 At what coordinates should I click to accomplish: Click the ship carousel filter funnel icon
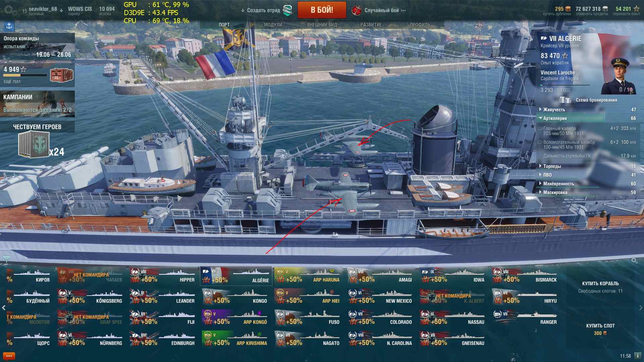[x=6, y=259]
